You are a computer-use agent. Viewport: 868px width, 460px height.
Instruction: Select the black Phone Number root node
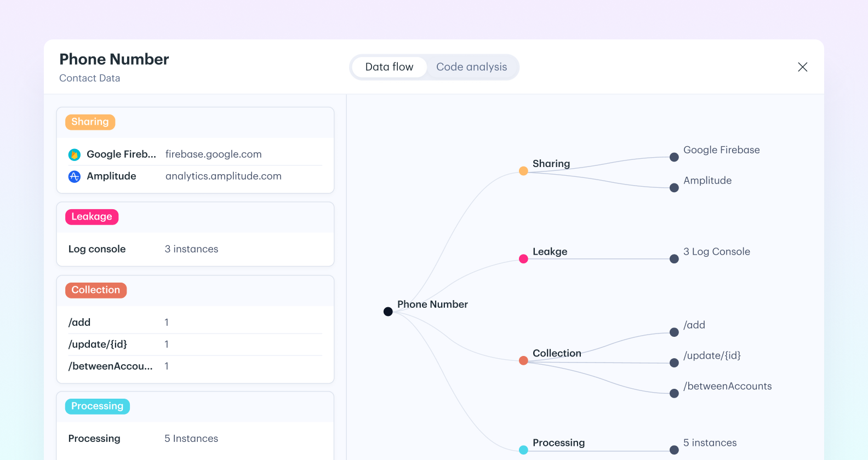(x=388, y=312)
